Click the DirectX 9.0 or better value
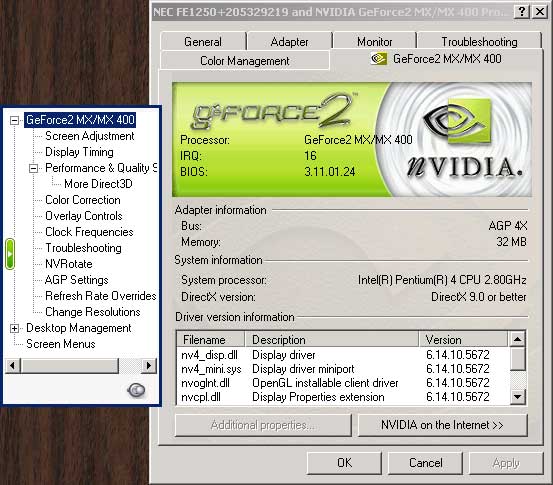Viewport: 553px width, 485px height. 479,297
